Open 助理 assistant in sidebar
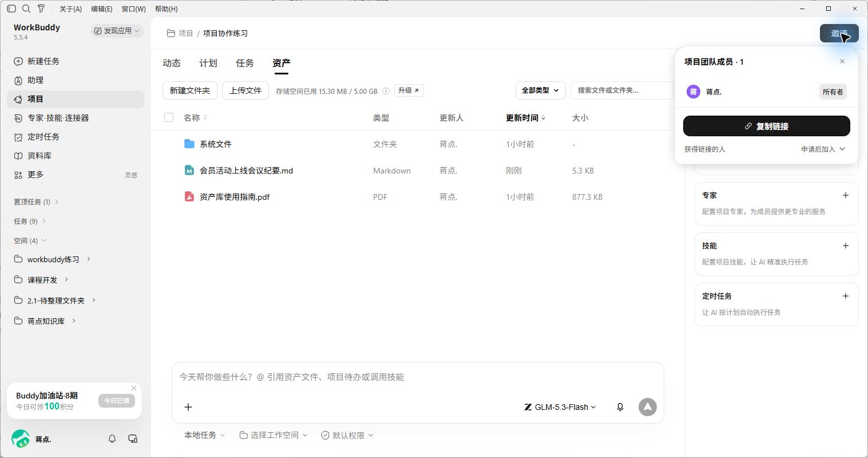Viewport: 868px width, 458px height. (x=76, y=80)
